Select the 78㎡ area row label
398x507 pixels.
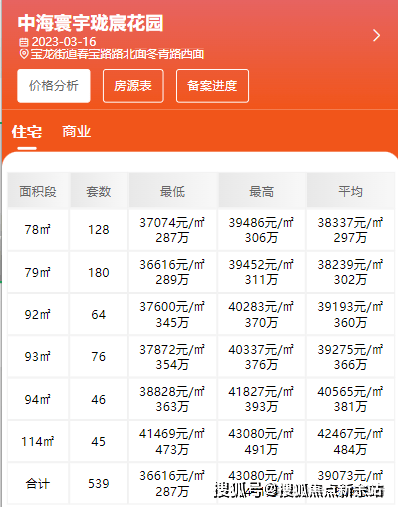point(37,229)
